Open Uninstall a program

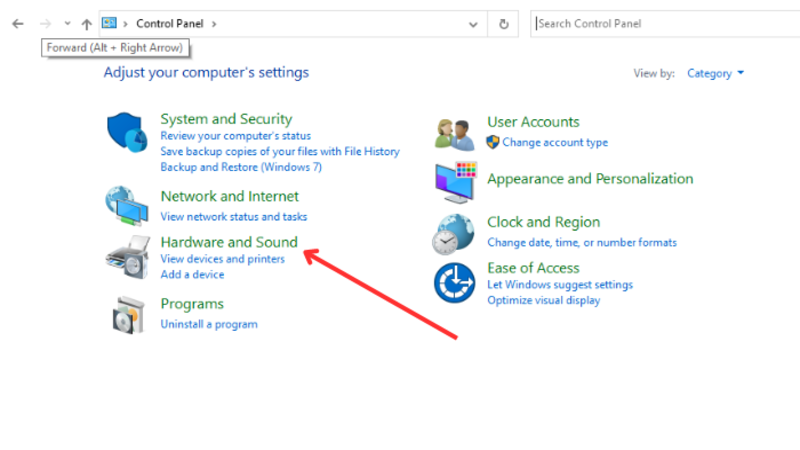click(209, 324)
